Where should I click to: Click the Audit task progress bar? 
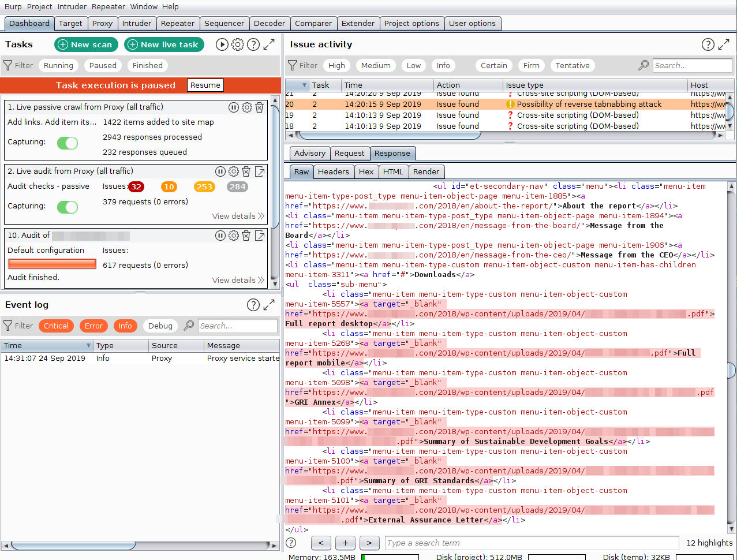tap(52, 264)
